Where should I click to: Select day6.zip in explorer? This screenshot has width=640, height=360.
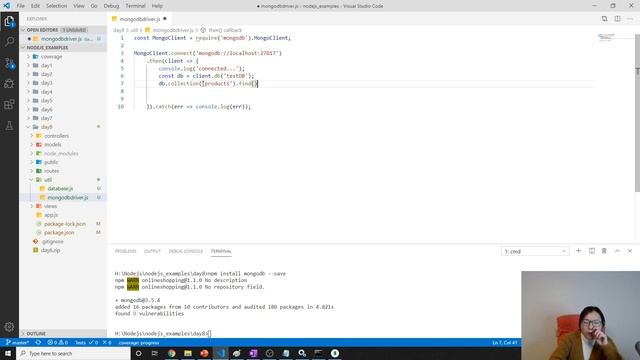pyautogui.click(x=51, y=250)
